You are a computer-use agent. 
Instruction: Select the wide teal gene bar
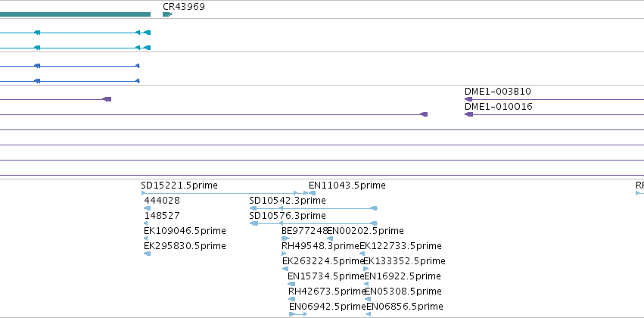tap(75, 14)
